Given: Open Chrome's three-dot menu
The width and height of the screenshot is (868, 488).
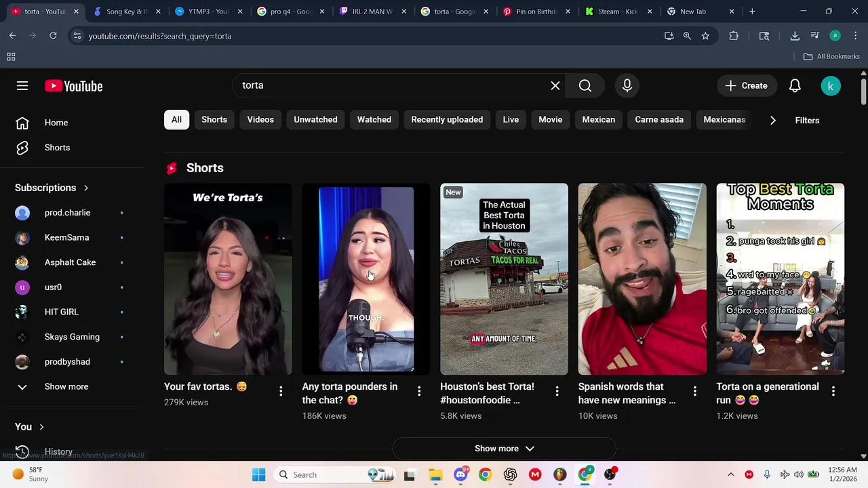Looking at the screenshot, I should [x=855, y=36].
